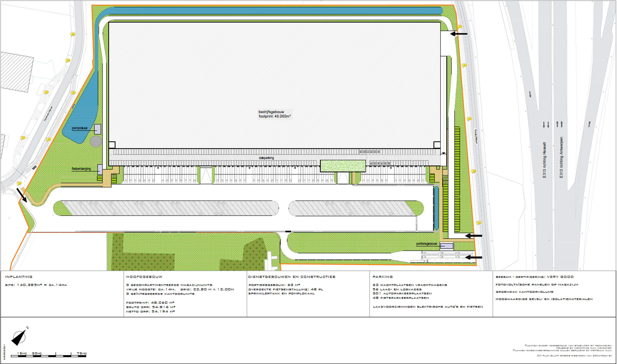Select the HOOFDGEBOUW heading in legend
Image resolution: width=617 pixels, height=364 pixels.
[x=144, y=277]
